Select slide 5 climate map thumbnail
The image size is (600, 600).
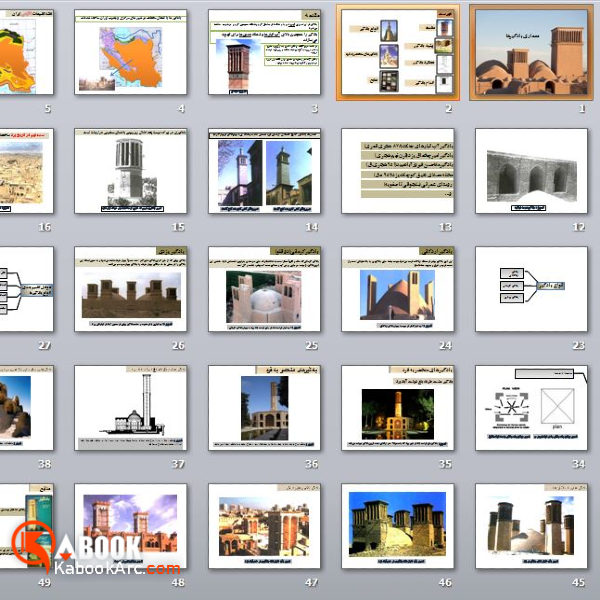tap(26, 52)
